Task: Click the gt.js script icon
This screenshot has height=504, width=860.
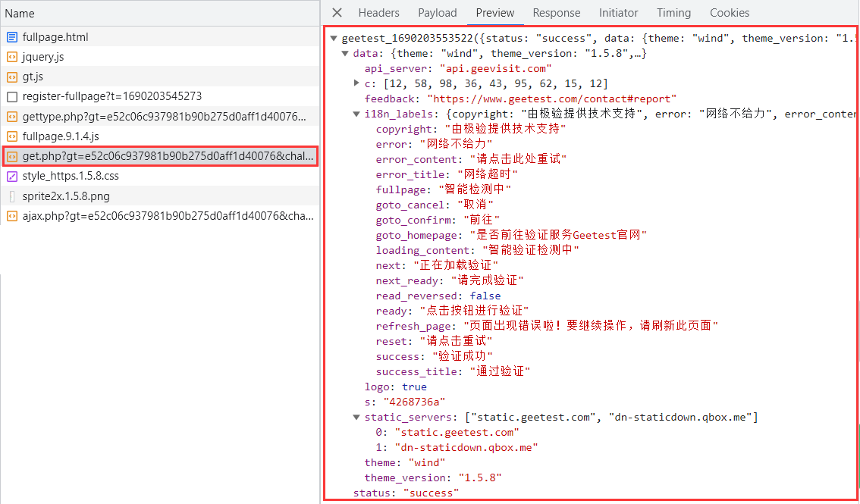Action: (12, 77)
